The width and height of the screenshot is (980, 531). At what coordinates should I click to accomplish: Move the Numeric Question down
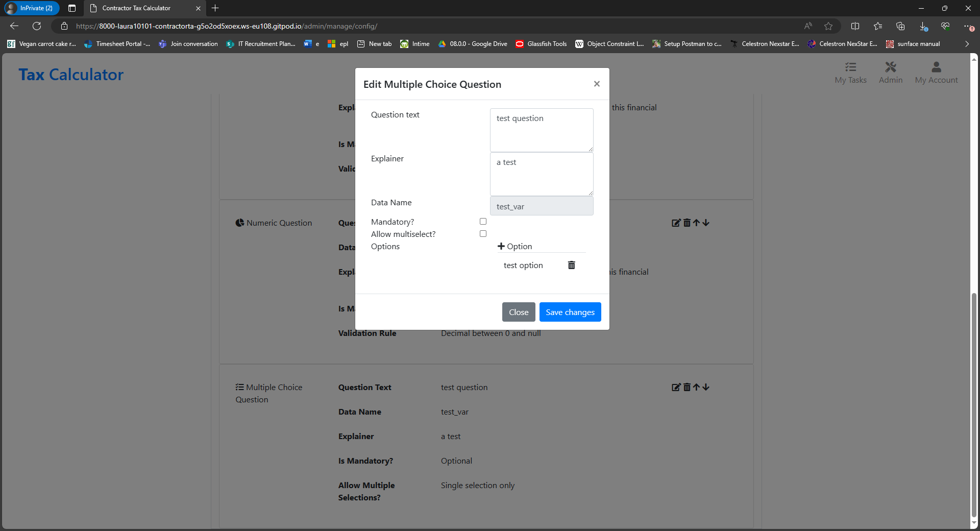pos(706,223)
